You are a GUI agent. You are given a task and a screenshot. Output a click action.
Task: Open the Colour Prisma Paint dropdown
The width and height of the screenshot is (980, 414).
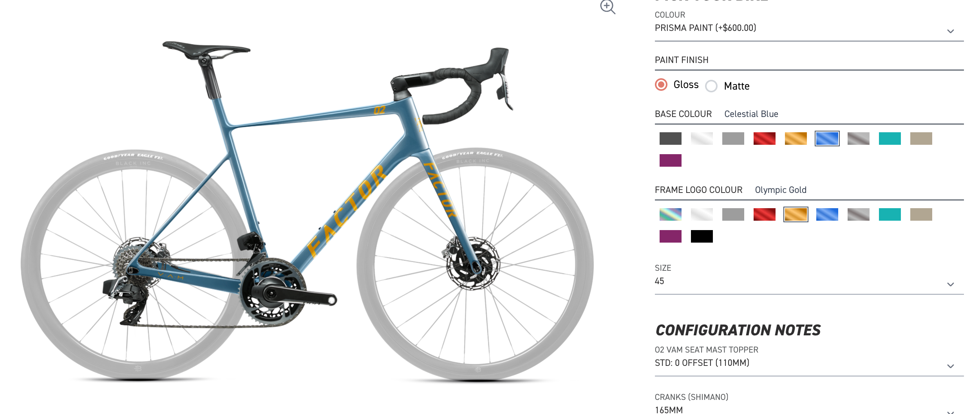point(809,28)
